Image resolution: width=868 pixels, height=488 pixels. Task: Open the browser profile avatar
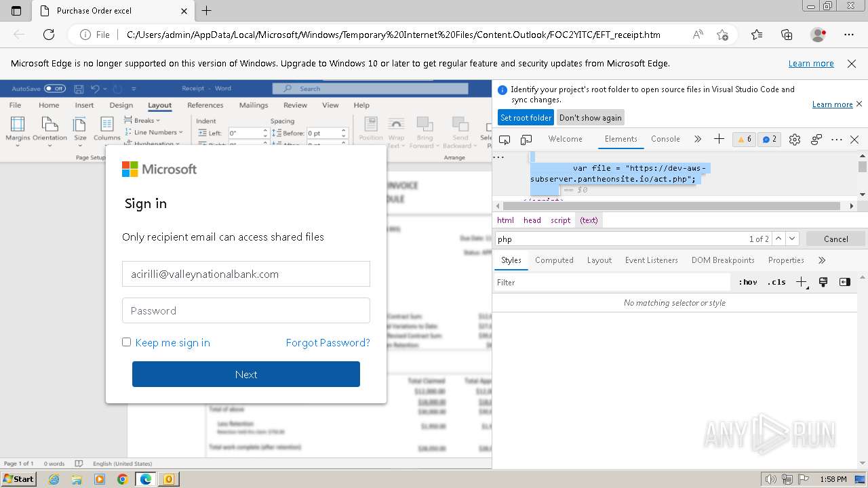(x=818, y=35)
